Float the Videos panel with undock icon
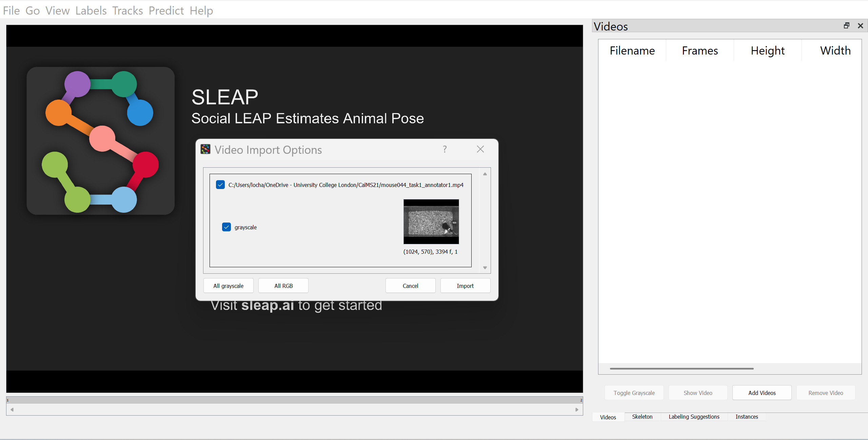 point(846,26)
